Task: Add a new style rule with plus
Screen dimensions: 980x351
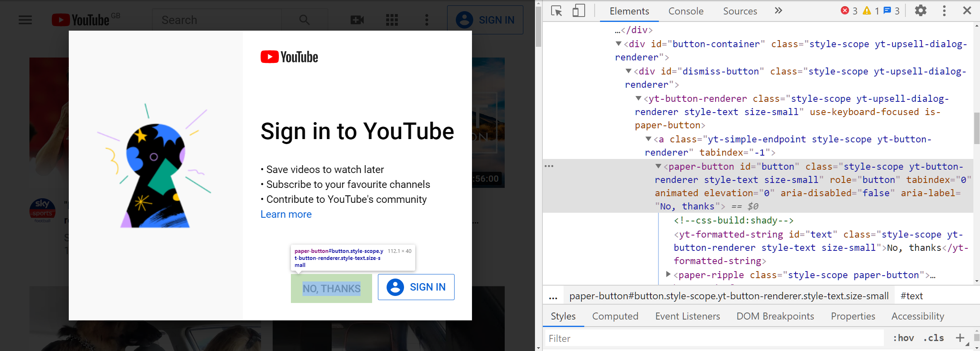Action: [x=960, y=338]
